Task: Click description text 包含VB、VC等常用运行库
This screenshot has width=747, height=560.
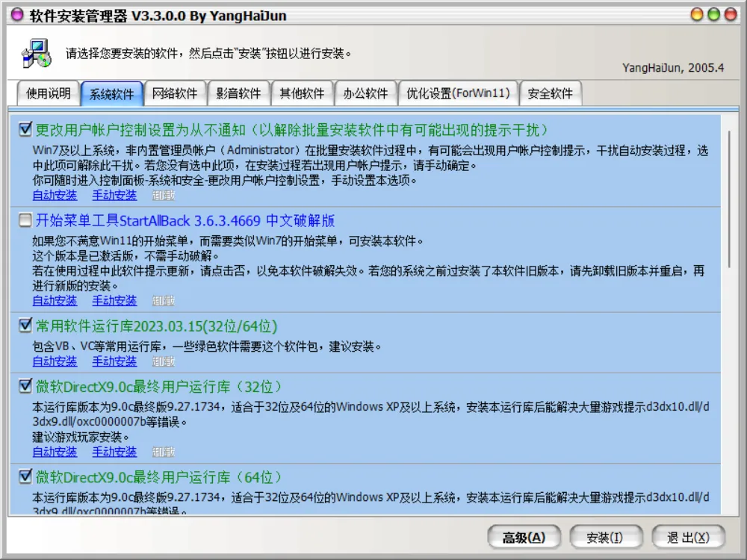Action: pyautogui.click(x=207, y=346)
